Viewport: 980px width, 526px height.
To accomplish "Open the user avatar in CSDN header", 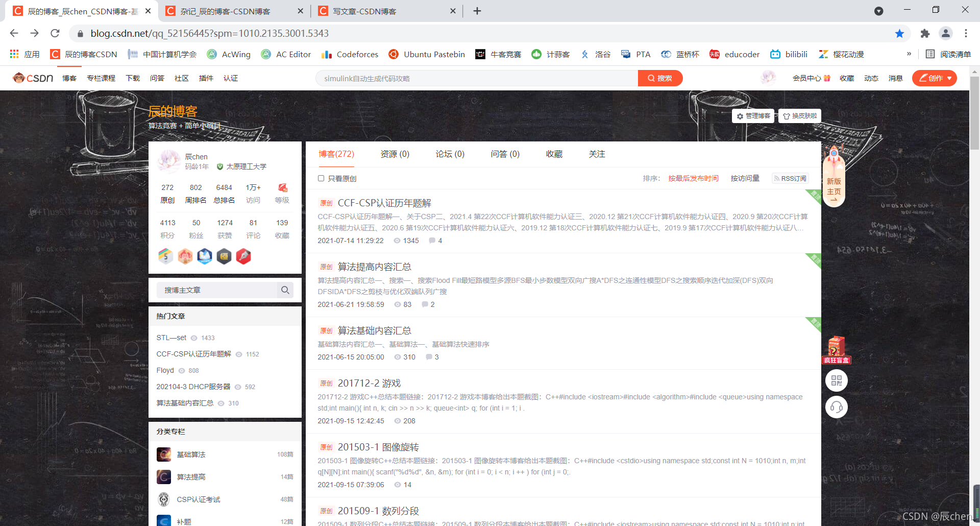I will pyautogui.click(x=768, y=78).
